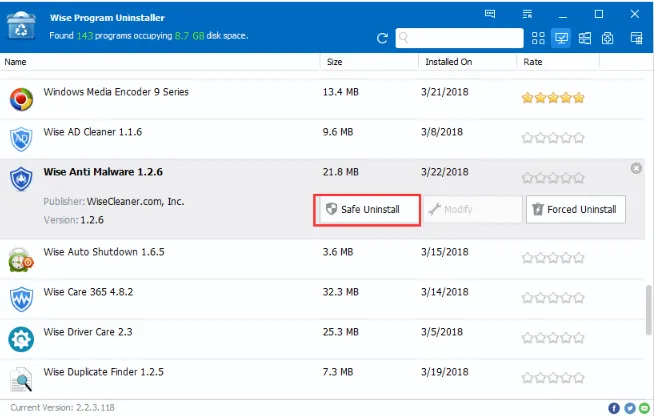This screenshot has width=654, height=416.
Task: Show all programs with the four-squares view icon
Action: click(x=538, y=38)
